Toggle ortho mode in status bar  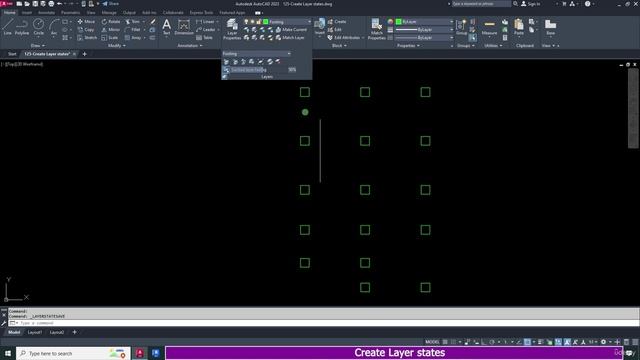tap(484, 342)
